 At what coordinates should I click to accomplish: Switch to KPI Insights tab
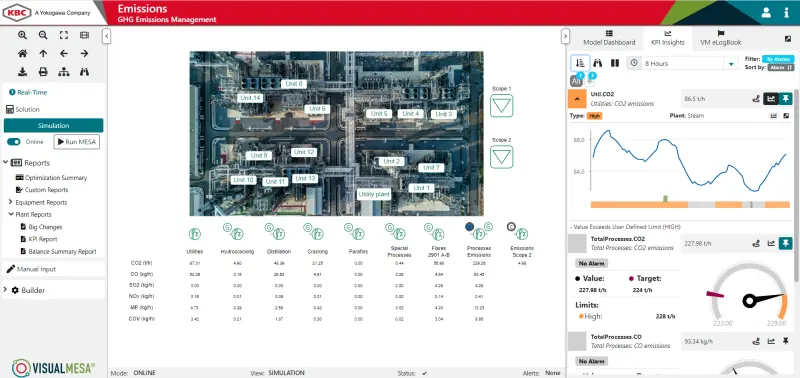(x=668, y=38)
